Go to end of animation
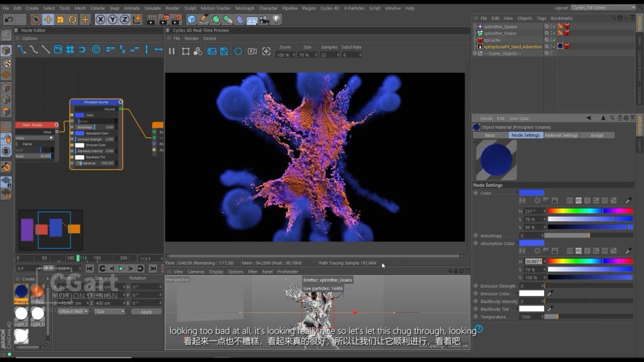This screenshot has width=644, height=362. coord(153,268)
